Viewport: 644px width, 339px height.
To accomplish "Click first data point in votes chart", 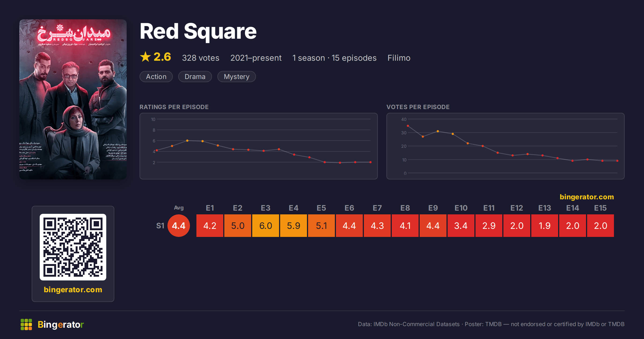I will [408, 126].
